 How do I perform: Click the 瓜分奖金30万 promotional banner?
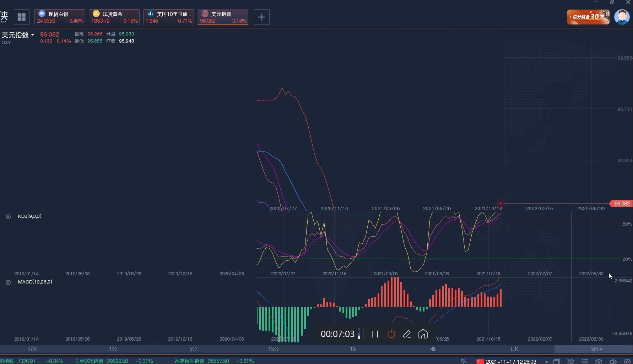[588, 17]
